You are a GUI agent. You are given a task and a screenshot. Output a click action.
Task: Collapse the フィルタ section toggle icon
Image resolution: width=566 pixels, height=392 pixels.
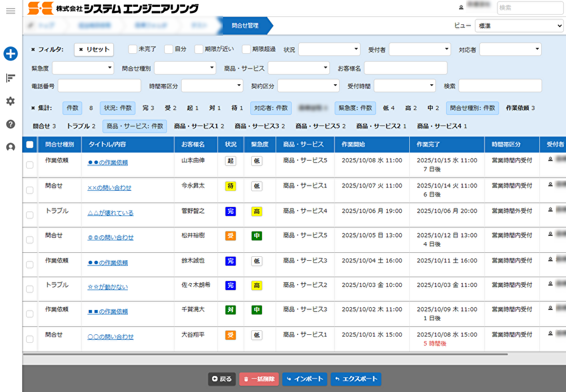click(33, 50)
